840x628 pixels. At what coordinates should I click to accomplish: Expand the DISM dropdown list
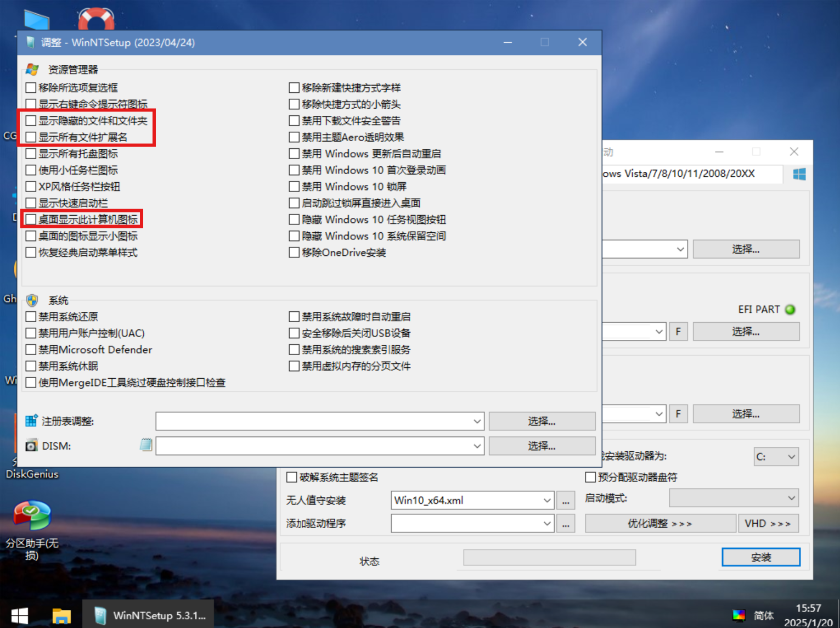477,446
